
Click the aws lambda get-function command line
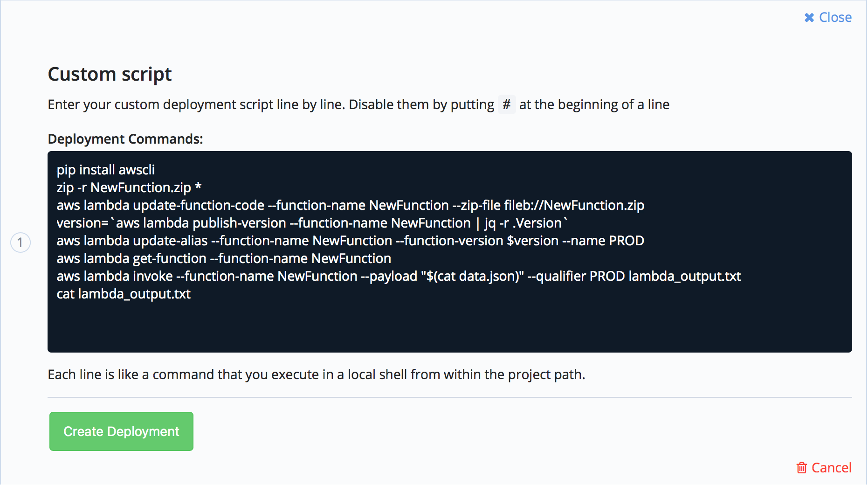(224, 258)
